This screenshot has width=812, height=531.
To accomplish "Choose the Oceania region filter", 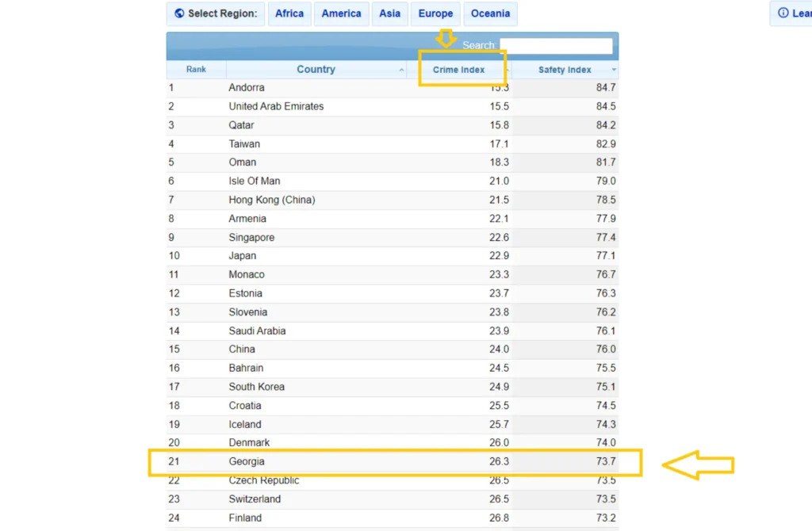I will pos(490,13).
